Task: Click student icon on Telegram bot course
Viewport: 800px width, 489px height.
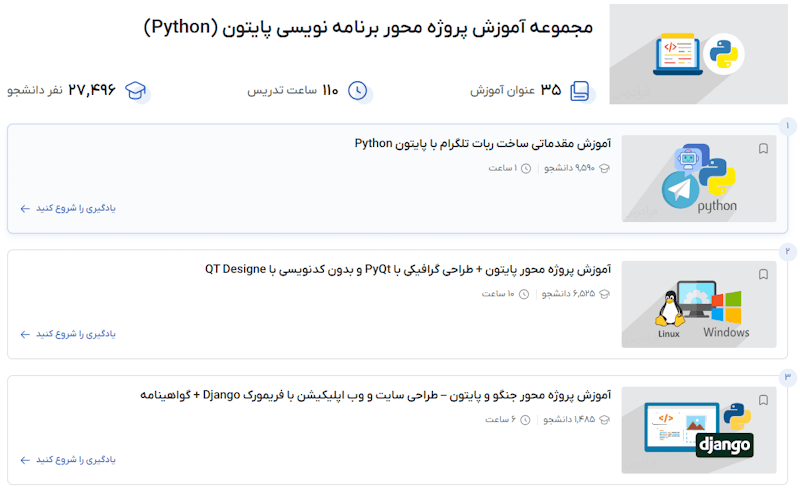Action: (x=604, y=168)
